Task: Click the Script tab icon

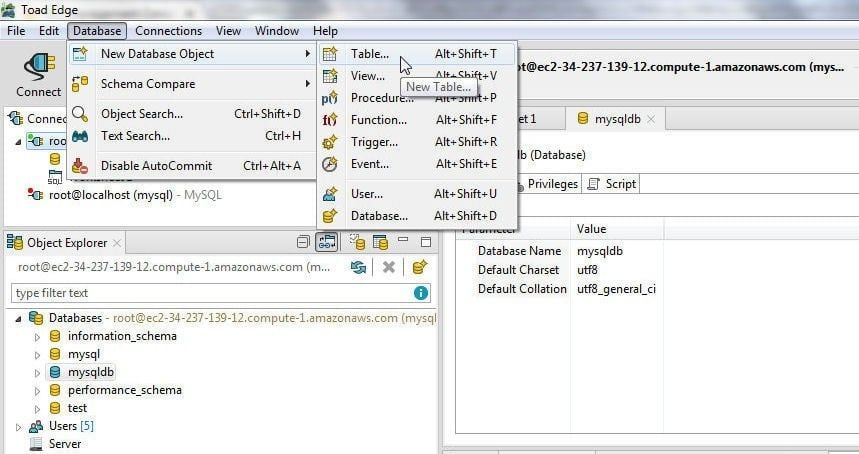Action: [x=593, y=184]
